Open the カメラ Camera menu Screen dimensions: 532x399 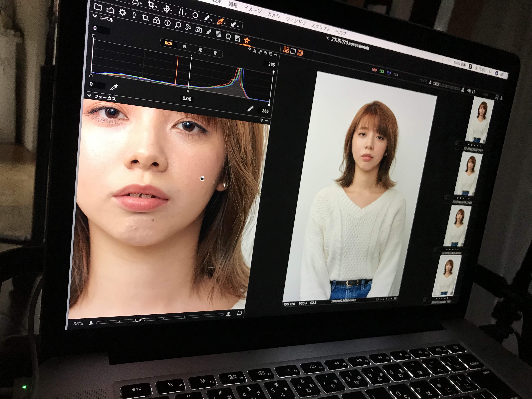coord(274,15)
